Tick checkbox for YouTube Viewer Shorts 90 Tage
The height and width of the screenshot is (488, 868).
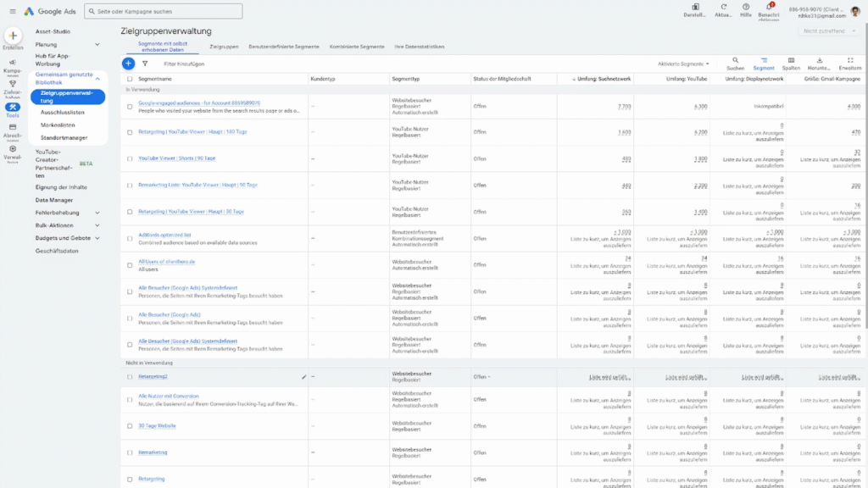pyautogui.click(x=130, y=158)
